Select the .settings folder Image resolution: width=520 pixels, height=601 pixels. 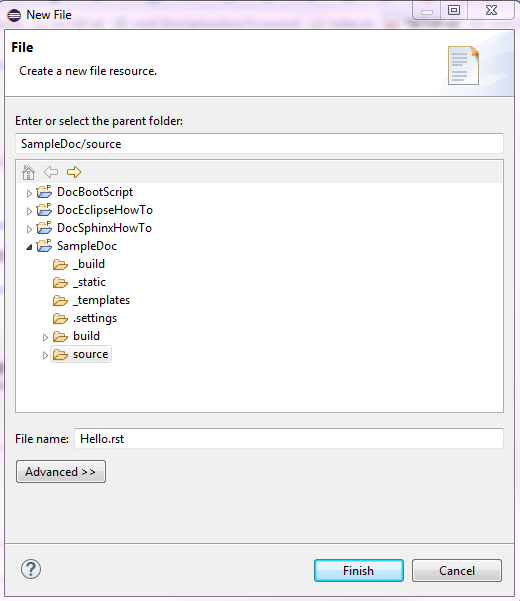[85, 319]
